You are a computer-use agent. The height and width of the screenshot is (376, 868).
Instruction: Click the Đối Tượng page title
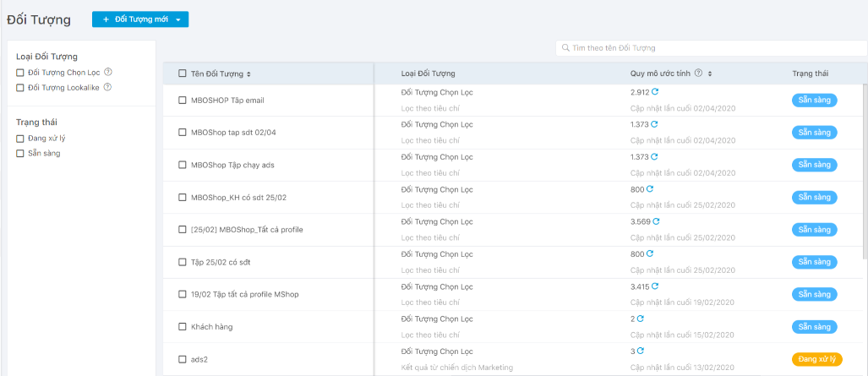click(39, 20)
